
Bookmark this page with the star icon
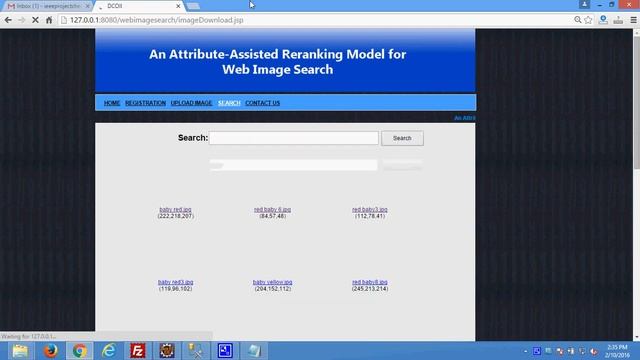pos(588,20)
